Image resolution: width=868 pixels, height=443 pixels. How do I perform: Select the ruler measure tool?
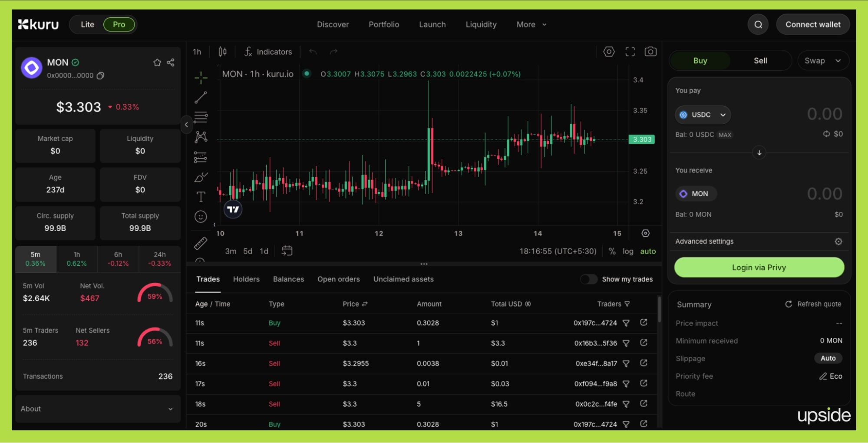(201, 244)
